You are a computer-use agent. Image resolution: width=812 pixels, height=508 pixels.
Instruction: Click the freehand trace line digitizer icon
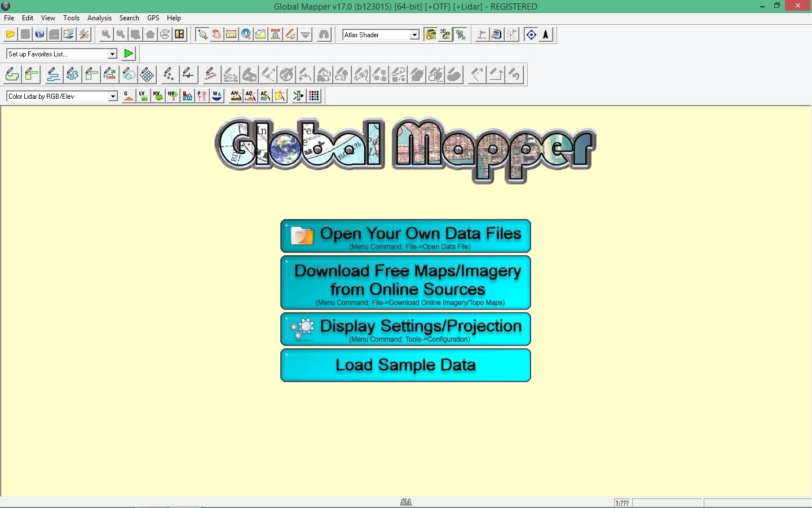coord(72,75)
